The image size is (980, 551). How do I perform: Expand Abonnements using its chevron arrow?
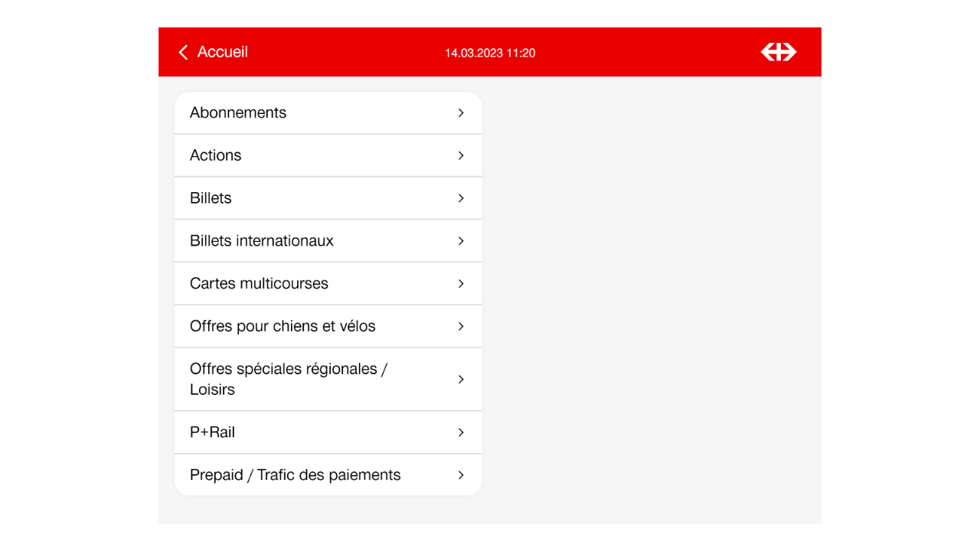(x=461, y=112)
